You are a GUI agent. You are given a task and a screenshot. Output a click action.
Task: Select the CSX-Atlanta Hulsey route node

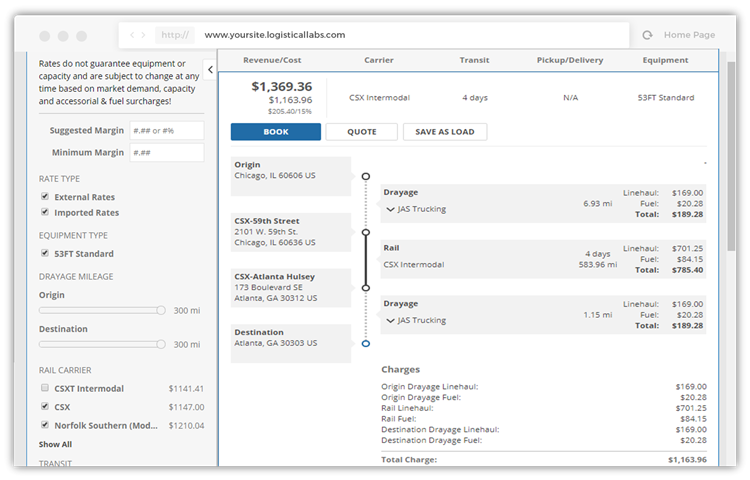[x=366, y=288]
